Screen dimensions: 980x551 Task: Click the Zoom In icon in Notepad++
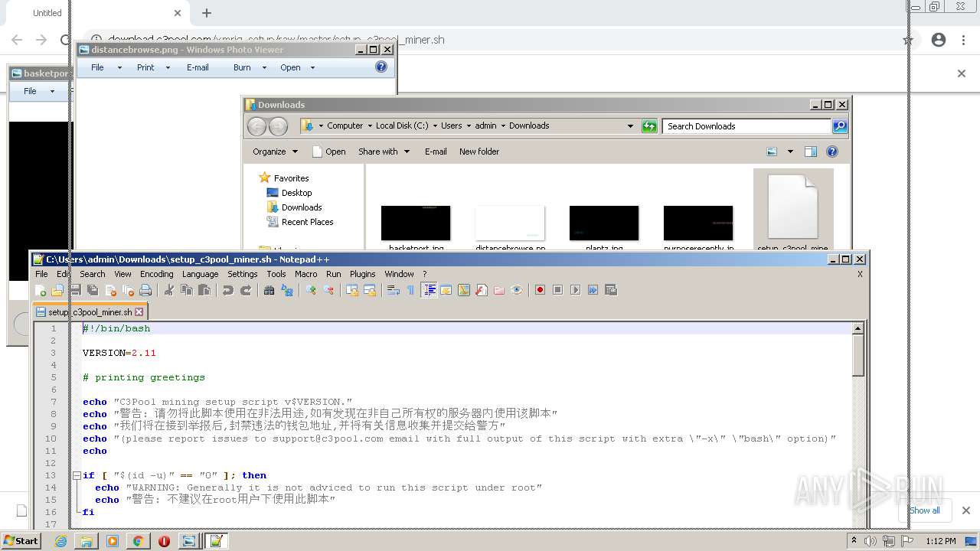[311, 290]
